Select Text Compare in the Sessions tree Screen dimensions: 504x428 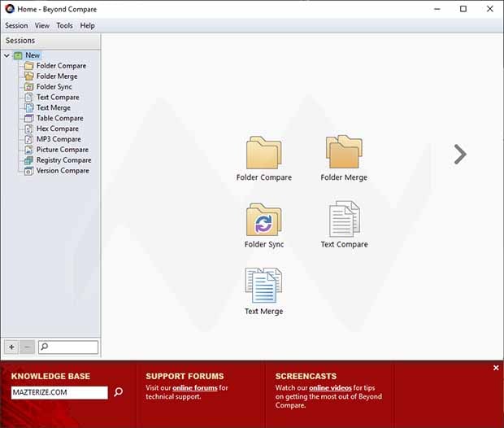tap(58, 97)
